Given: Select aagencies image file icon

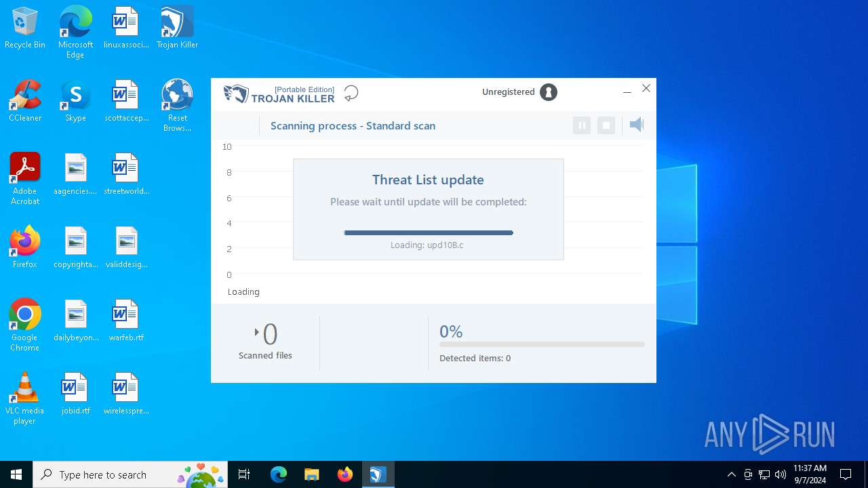Looking at the screenshot, I should (x=75, y=175).
